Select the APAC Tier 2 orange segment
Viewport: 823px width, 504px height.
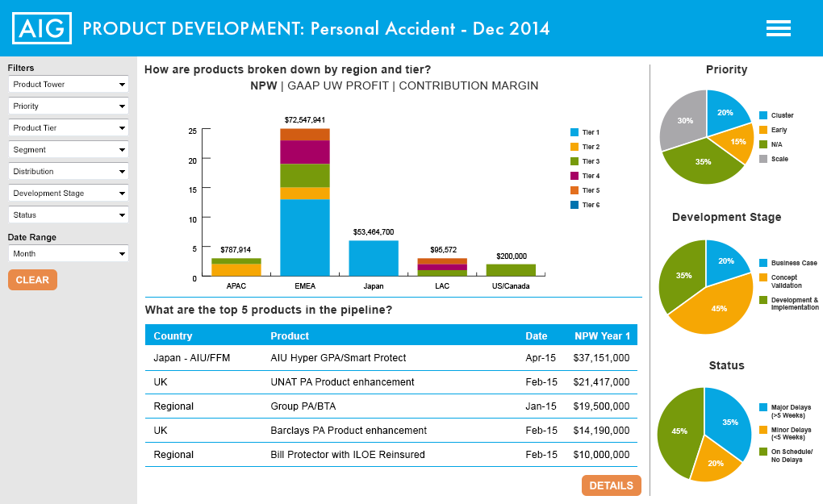[x=236, y=270]
